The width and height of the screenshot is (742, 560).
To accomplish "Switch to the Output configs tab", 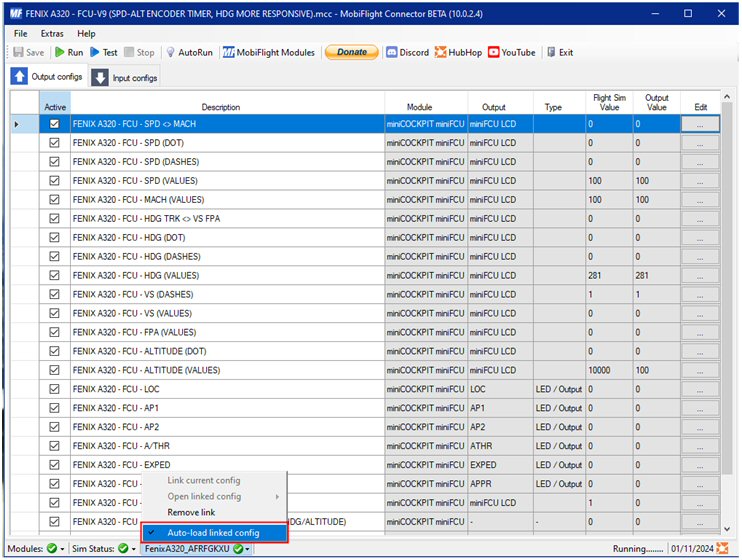I will click(47, 76).
